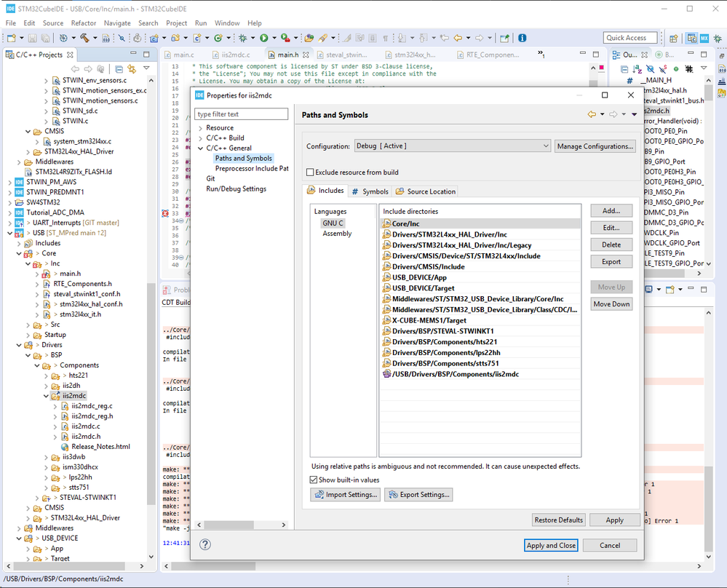Image resolution: width=727 pixels, height=588 pixels.
Task: Click the Apply and Close button
Action: pos(551,545)
